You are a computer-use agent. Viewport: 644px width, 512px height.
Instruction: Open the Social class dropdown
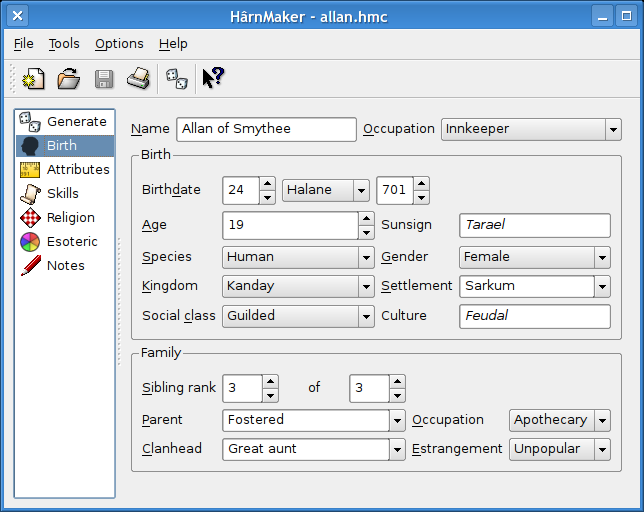pyautogui.click(x=298, y=316)
